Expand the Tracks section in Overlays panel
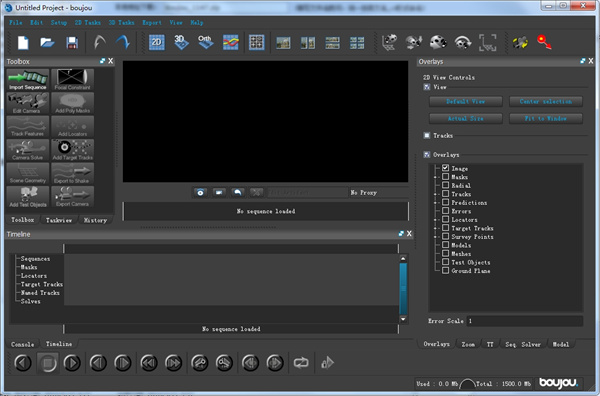The height and width of the screenshot is (396, 600). pyautogui.click(x=427, y=135)
